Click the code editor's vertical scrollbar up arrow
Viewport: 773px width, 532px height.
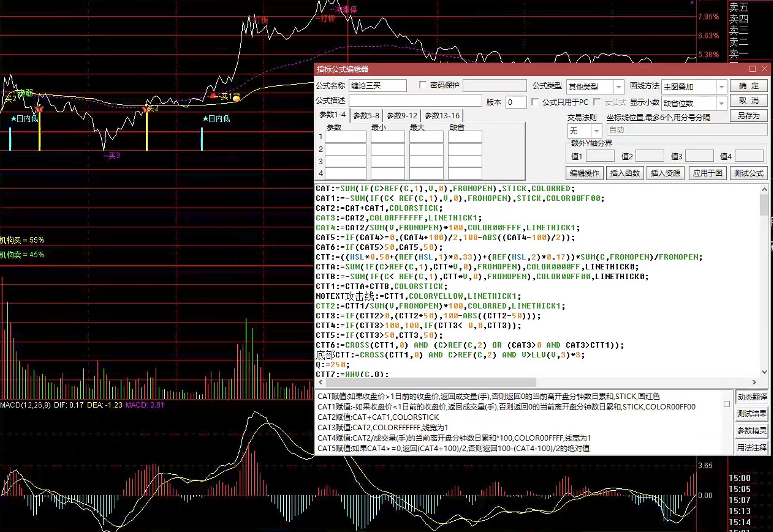(x=764, y=189)
